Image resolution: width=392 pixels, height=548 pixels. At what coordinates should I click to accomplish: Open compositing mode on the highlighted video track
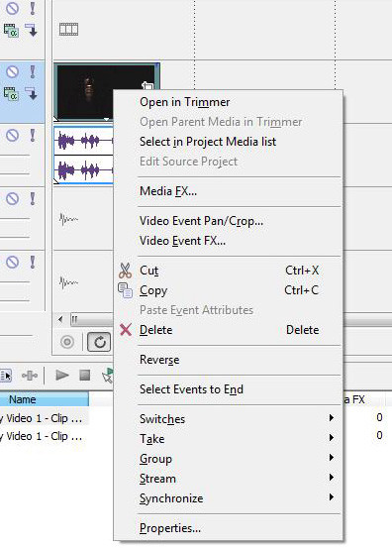pos(32,94)
